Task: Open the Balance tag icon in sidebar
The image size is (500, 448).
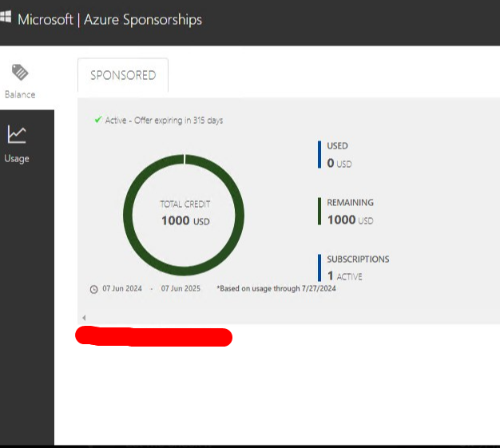Action: click(20, 72)
